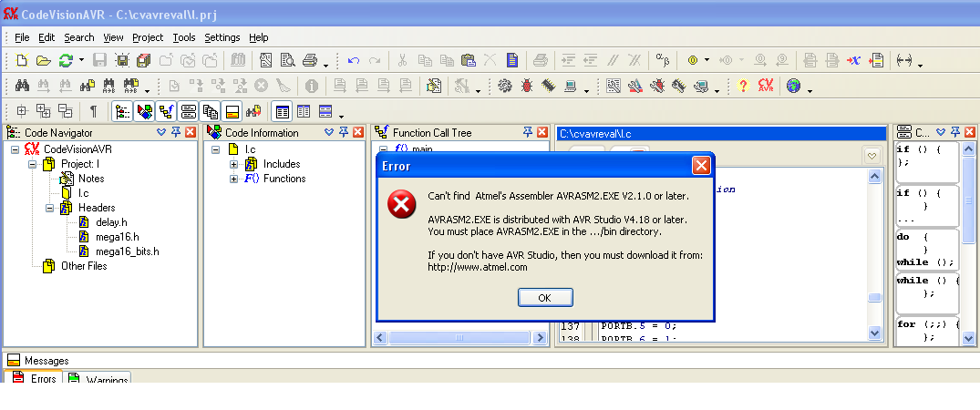Click the yellow bookmark toggle icon
980x410 pixels.
693,61
